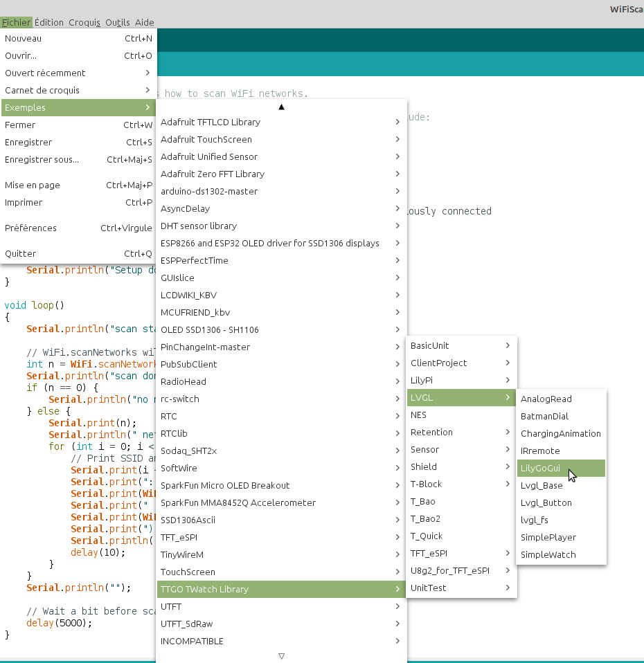Select AnalogRead LVGL example
This screenshot has width=644, height=663.
[561, 399]
